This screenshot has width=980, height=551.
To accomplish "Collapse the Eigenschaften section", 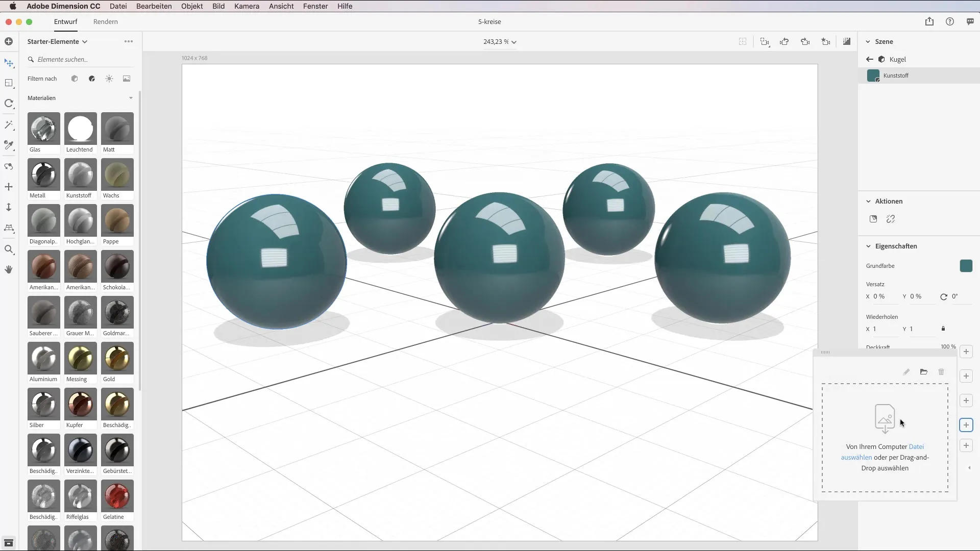I will coord(868,246).
